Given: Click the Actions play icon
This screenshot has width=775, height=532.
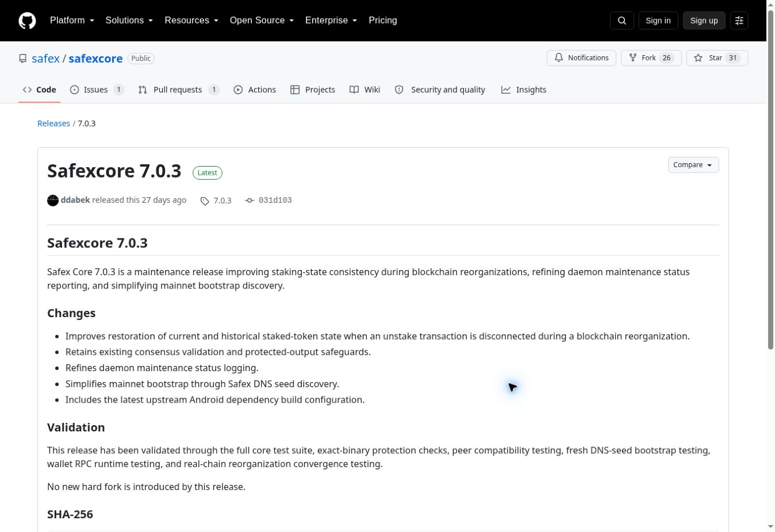Looking at the screenshot, I should point(238,90).
